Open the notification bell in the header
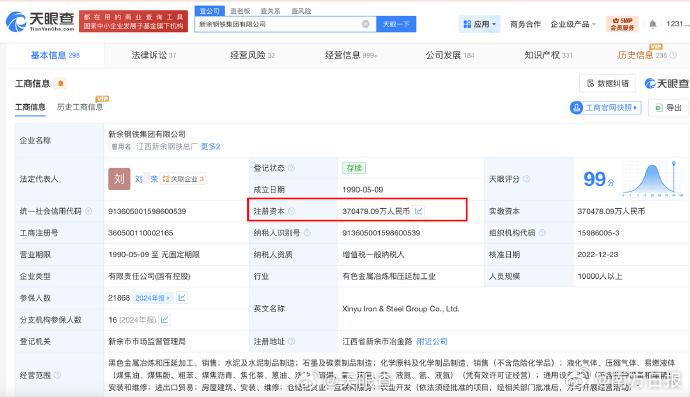 [653, 24]
